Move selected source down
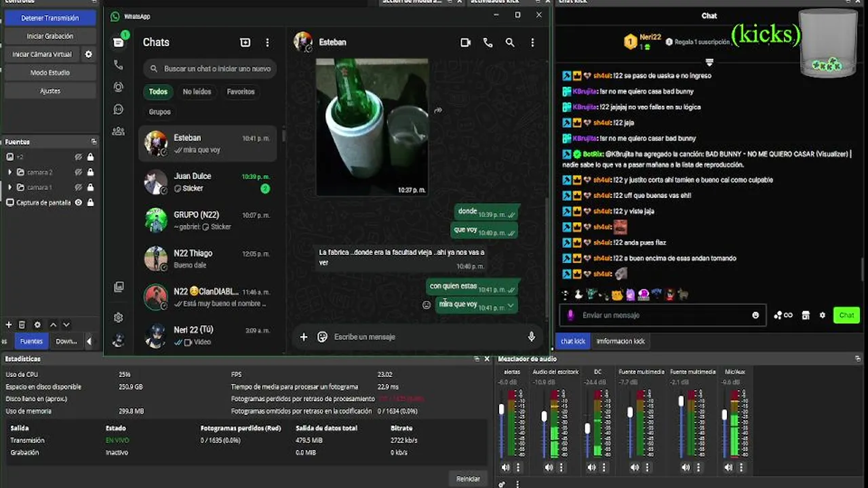The width and height of the screenshot is (868, 488). coord(66,325)
